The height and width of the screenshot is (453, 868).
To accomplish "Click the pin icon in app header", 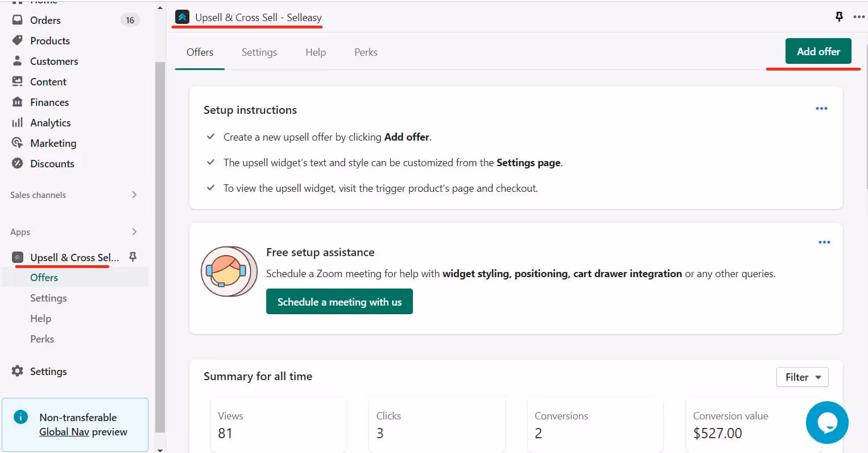I will click(839, 17).
